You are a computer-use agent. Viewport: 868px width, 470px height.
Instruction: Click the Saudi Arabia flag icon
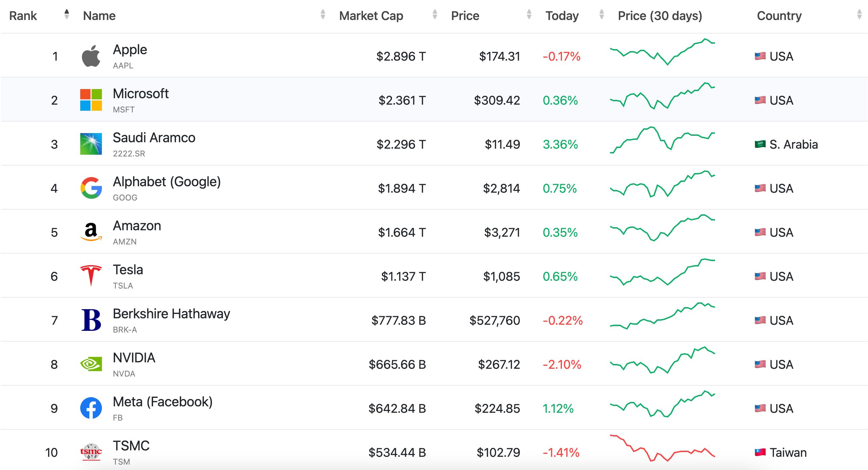(x=760, y=144)
